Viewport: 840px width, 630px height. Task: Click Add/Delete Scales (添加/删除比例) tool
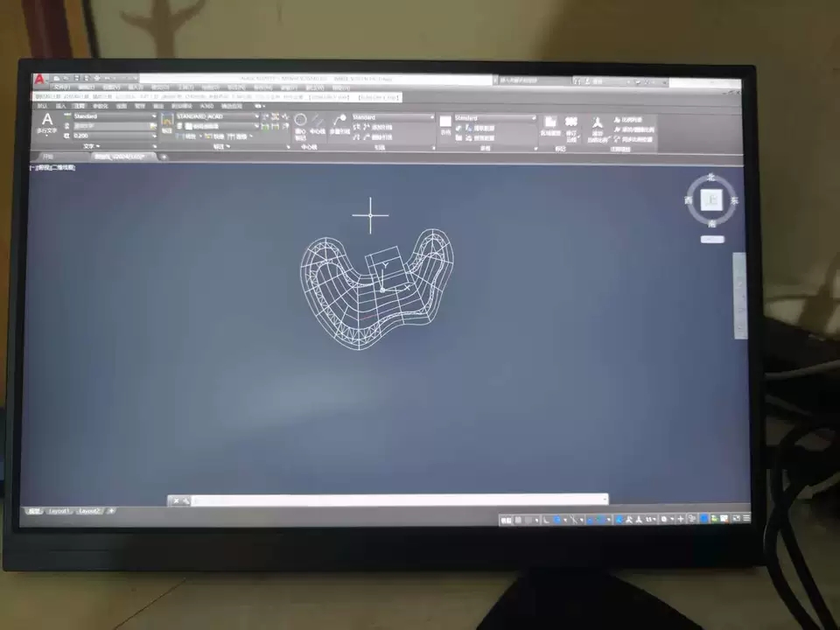coord(633,129)
